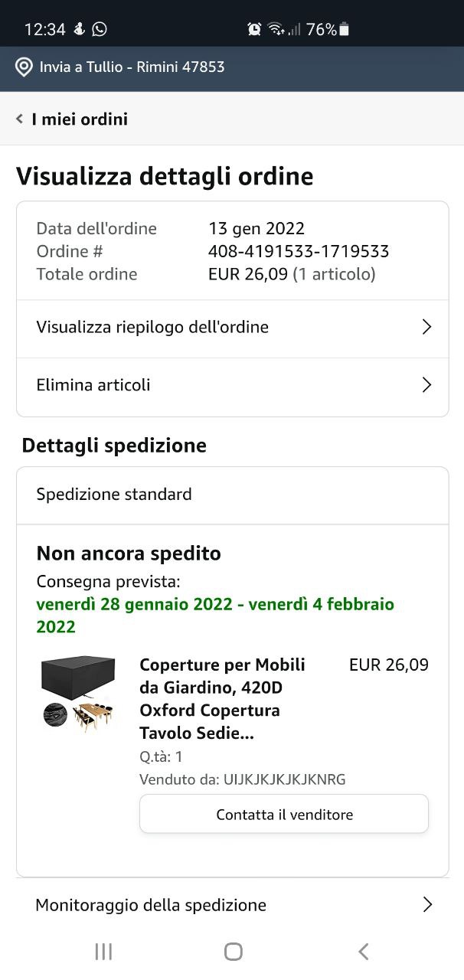The height and width of the screenshot is (980, 464).
Task: Tap order number 408-4191533-1719533
Action: click(x=299, y=251)
